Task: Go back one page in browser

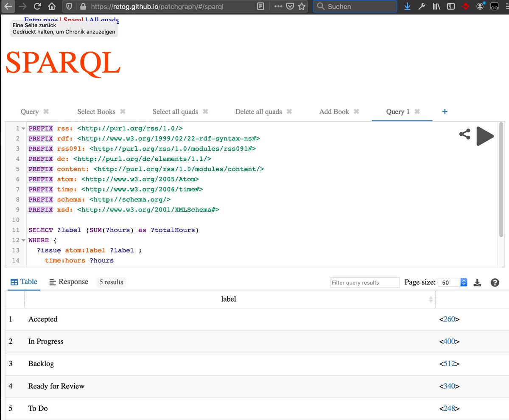Action: click(8, 6)
